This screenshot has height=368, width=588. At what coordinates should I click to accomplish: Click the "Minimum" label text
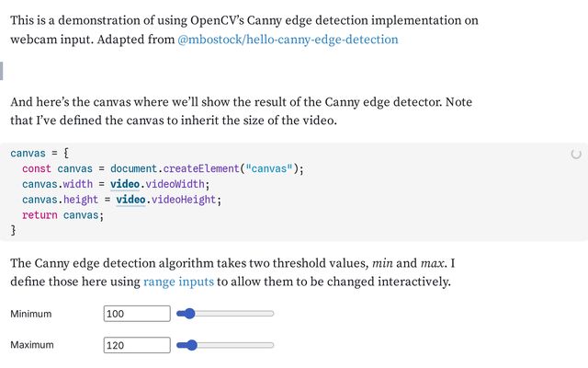[x=32, y=314]
